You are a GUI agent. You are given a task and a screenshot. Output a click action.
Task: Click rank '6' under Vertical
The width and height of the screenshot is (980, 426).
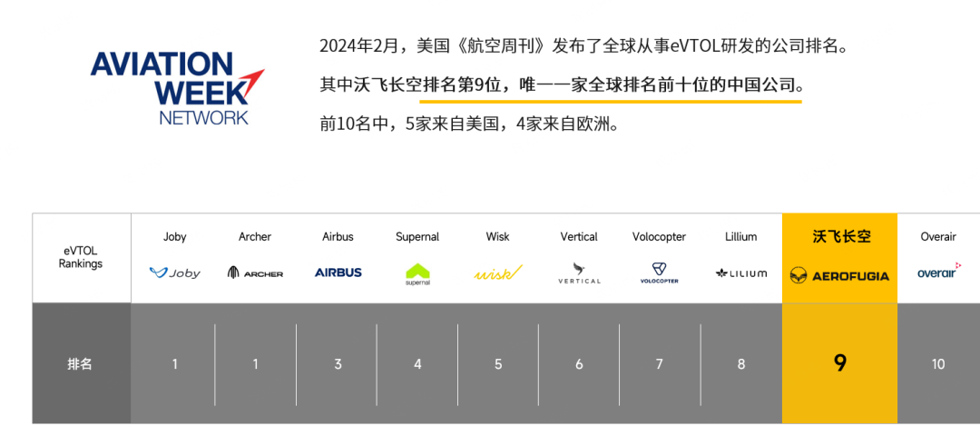click(579, 364)
